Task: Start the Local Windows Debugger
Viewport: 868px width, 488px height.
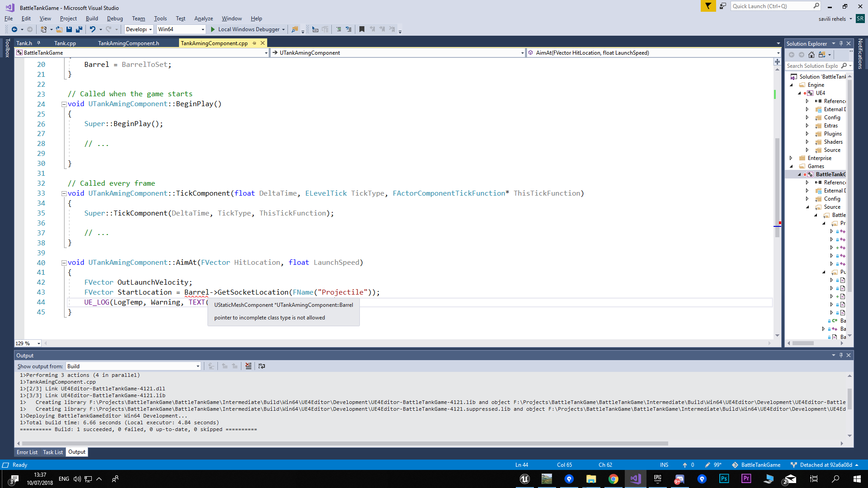Action: coord(246,29)
